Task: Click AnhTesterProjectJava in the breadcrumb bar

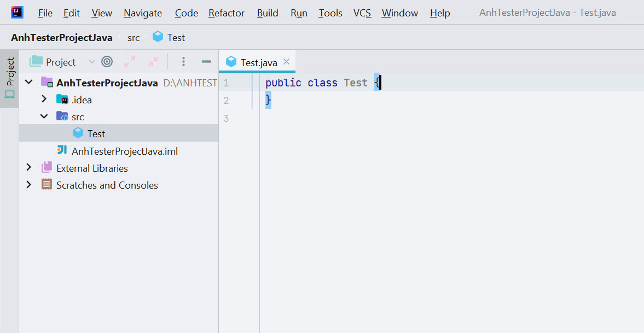Action: (62, 37)
